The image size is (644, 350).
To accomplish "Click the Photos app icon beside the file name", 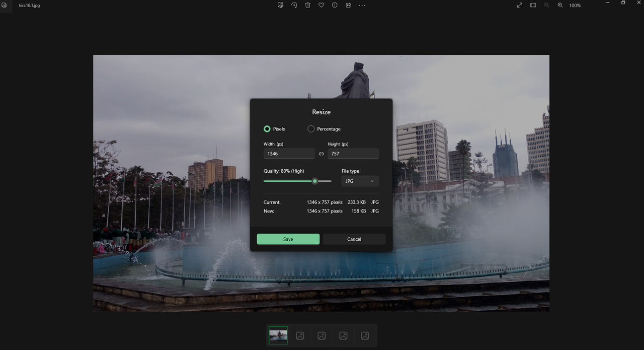I will 4,5.
